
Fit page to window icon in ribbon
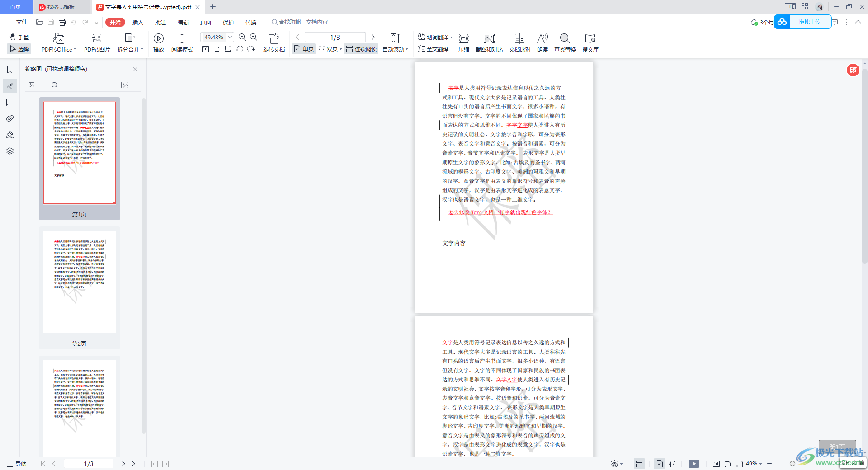(x=217, y=49)
